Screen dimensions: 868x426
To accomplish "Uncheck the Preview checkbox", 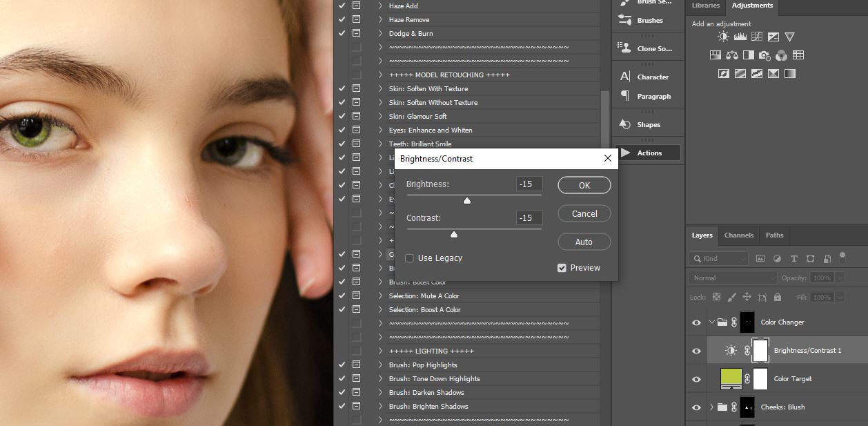I will pos(562,268).
